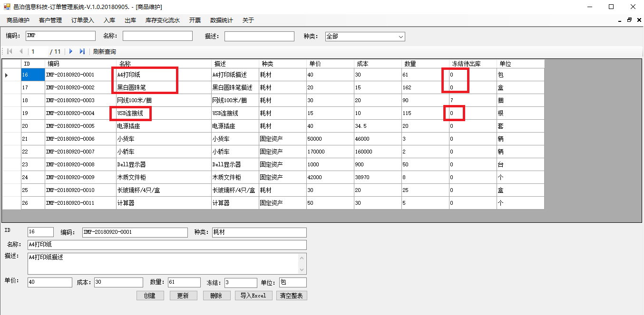Click the detail 种类 field showing 耗材
The height and width of the screenshot is (315, 644).
(259, 232)
